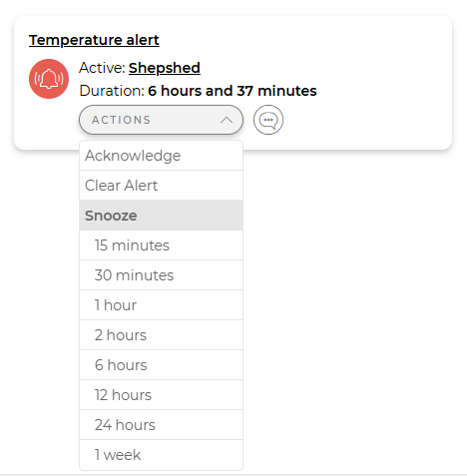Click the Duration label text
The width and height of the screenshot is (467, 476).
(112, 91)
